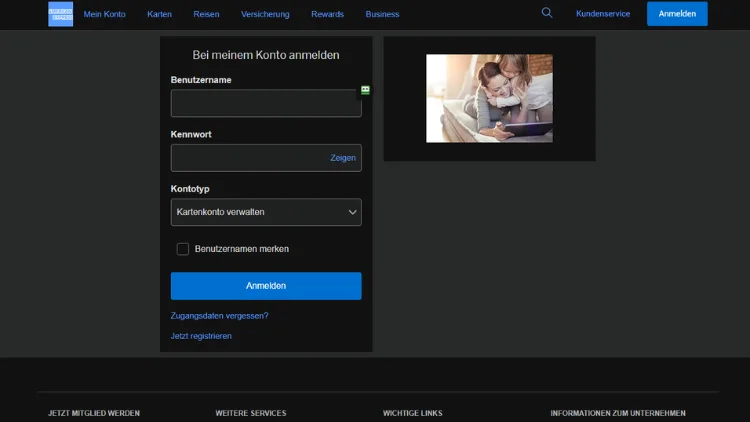Open the search magnifier icon
The height and width of the screenshot is (422, 750).
(547, 13)
